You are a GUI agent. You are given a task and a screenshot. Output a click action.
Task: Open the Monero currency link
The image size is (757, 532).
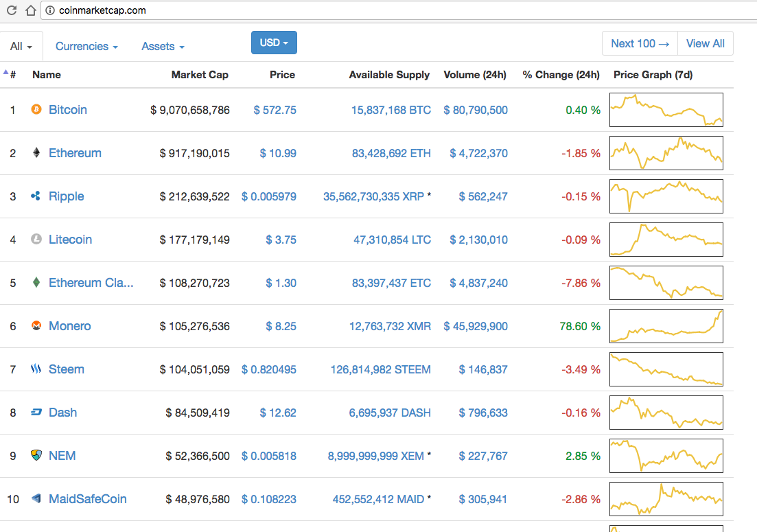[x=69, y=326]
